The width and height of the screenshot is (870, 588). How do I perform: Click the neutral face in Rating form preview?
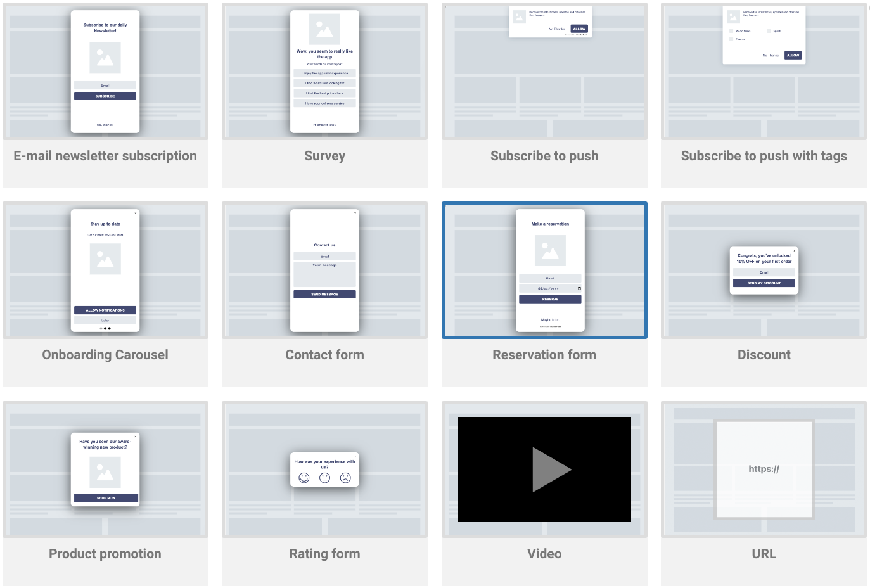(324, 478)
